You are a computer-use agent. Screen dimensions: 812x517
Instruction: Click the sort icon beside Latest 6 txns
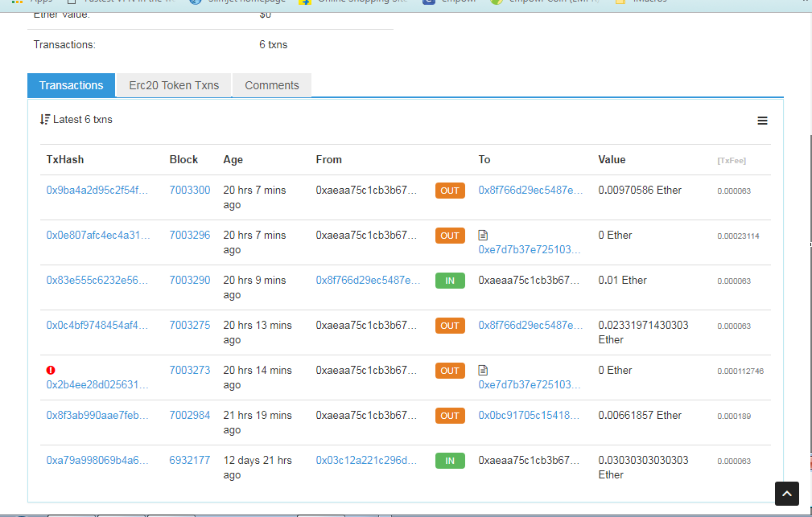[45, 120]
